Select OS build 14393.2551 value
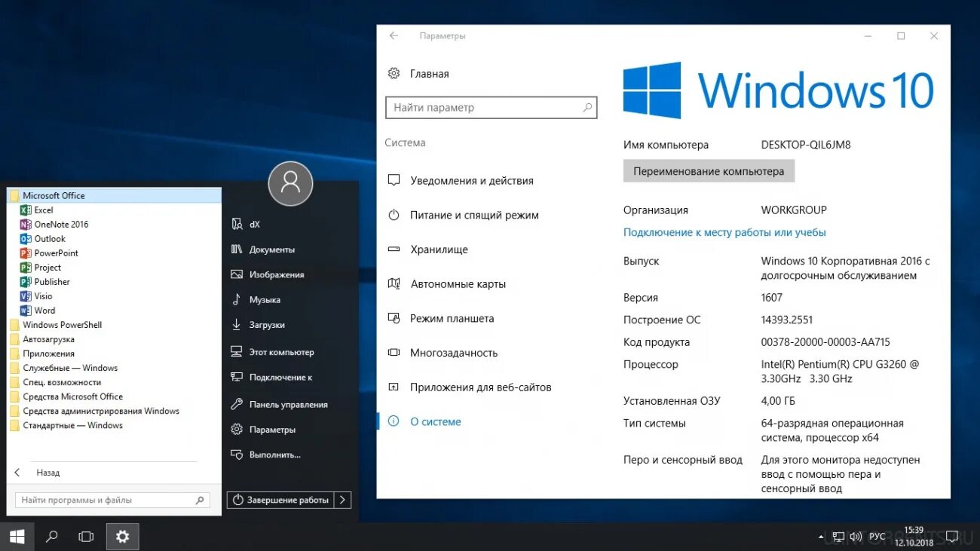980x551 pixels. [x=787, y=320]
